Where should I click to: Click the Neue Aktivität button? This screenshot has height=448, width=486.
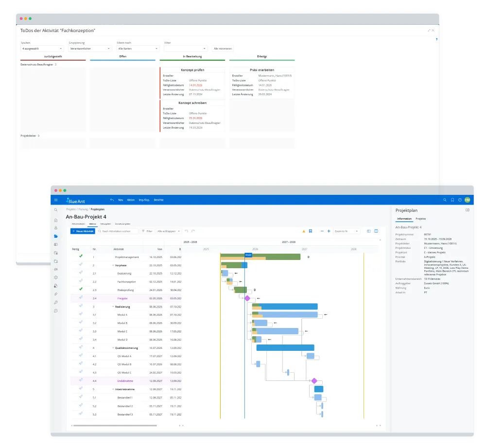(x=83, y=231)
